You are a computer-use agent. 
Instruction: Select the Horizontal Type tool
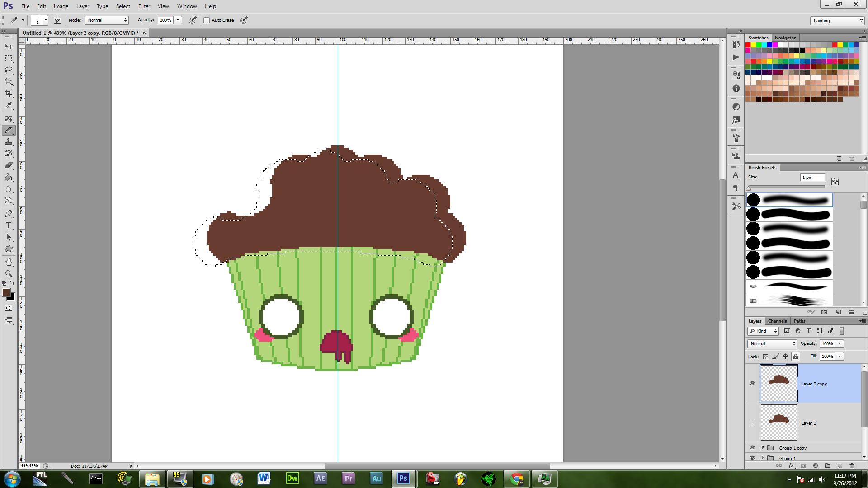tap(9, 225)
